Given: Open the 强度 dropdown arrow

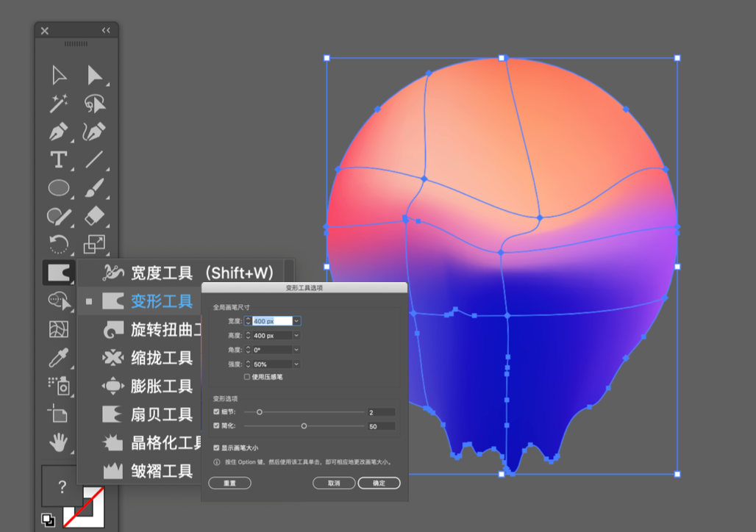Looking at the screenshot, I should click(296, 364).
